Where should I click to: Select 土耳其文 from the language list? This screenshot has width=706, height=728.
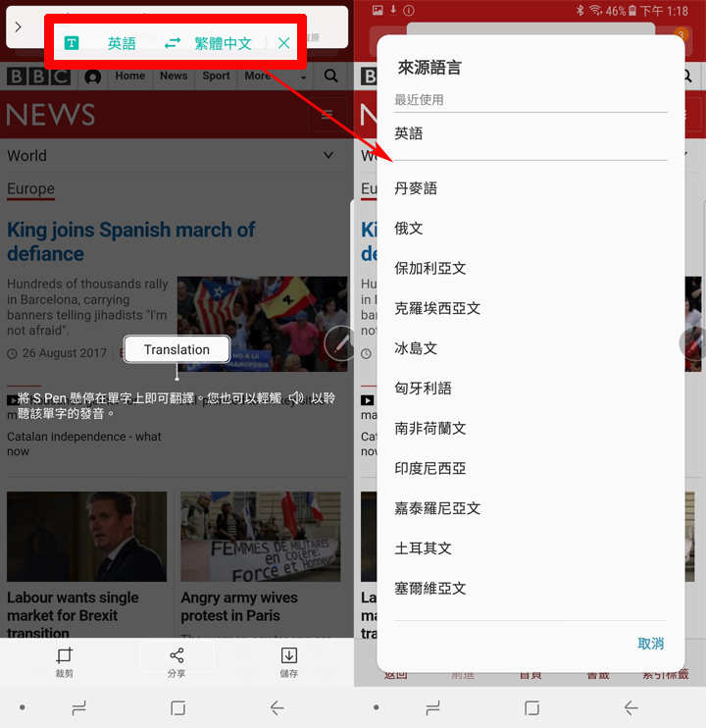pyautogui.click(x=423, y=548)
